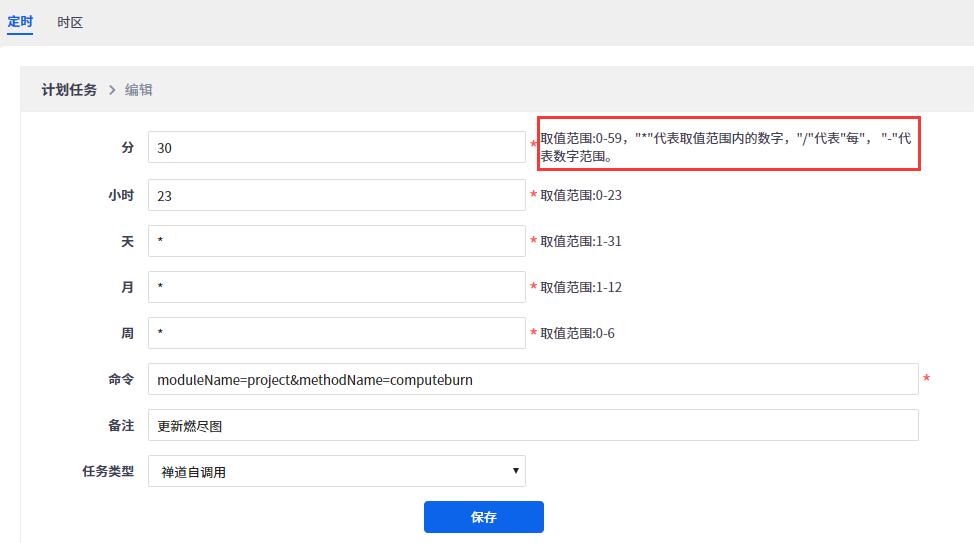The height and width of the screenshot is (543, 974).
Task: Select the 周 weekday input field
Action: 337,333
